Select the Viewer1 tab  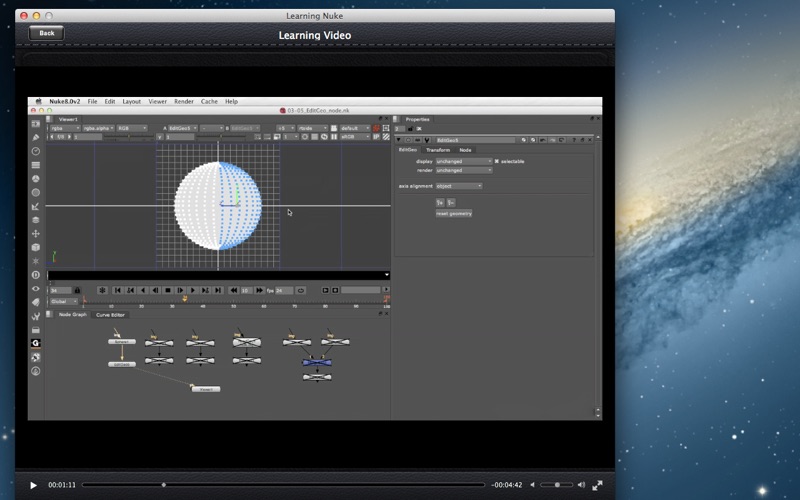click(x=68, y=119)
